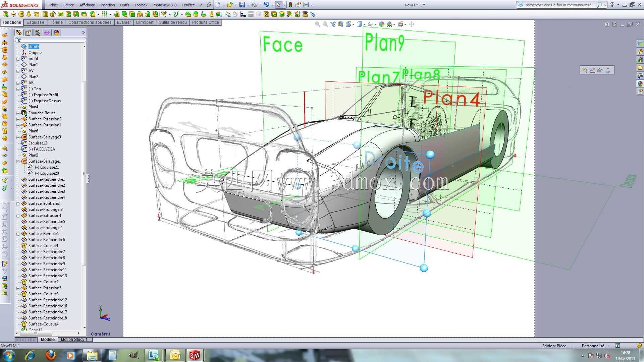This screenshot has height=362, width=644.
Task: Open the FeatureManager design tree tab
Action: (19, 33)
